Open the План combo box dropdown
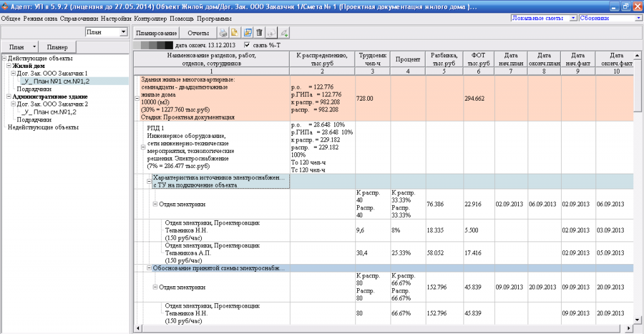Viewport: 644px width, 334px height. point(123,32)
